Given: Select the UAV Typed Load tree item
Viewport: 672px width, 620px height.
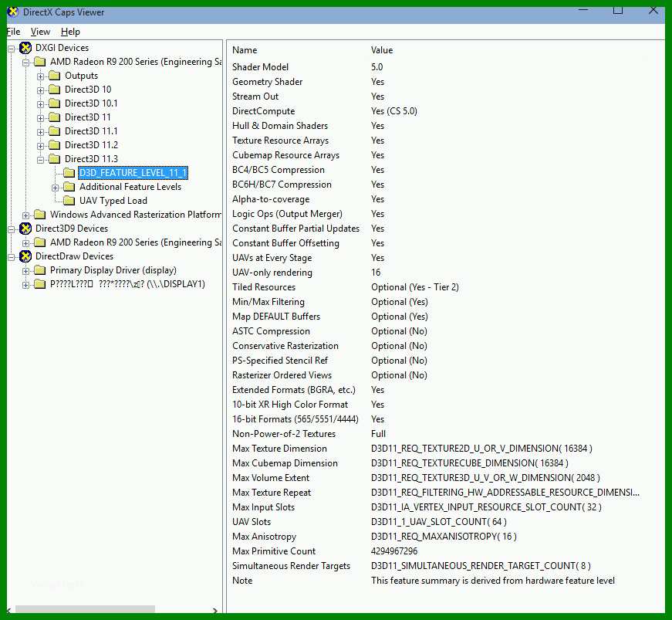Looking at the screenshot, I should coord(113,201).
